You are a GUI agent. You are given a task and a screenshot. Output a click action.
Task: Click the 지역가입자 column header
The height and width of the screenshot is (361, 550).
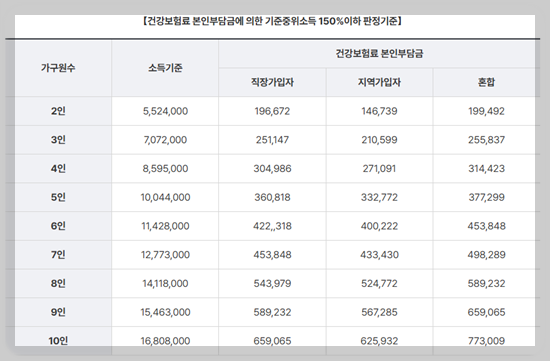380,82
